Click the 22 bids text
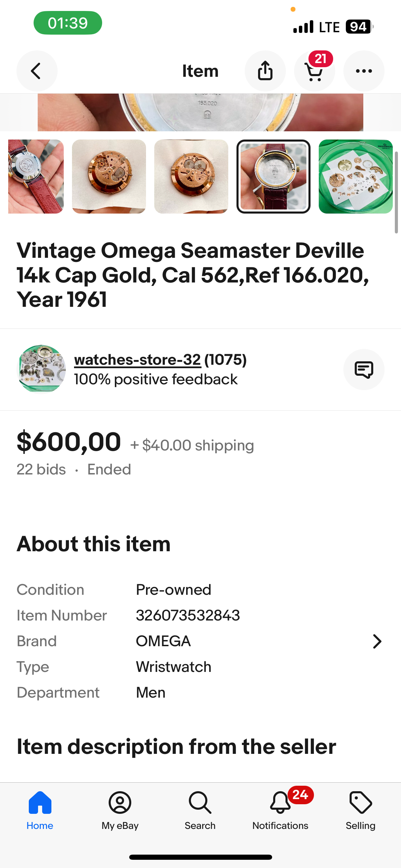The height and width of the screenshot is (868, 401). pyautogui.click(x=41, y=469)
